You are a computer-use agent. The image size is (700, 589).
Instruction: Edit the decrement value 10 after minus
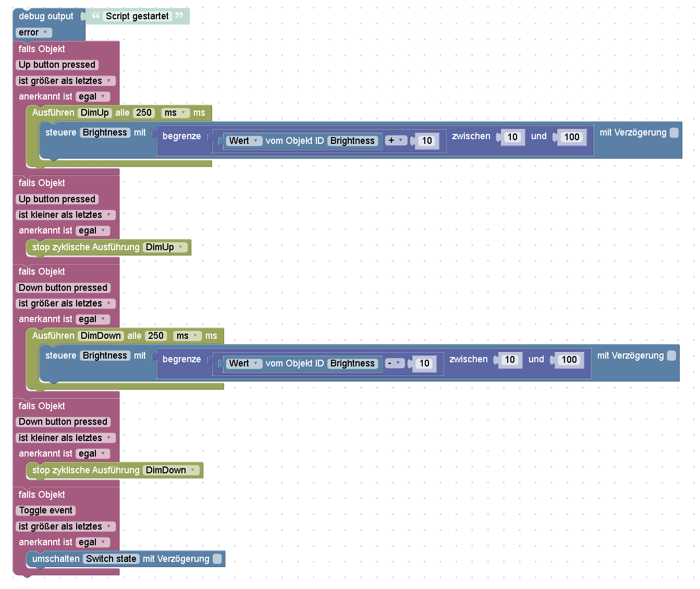(425, 363)
